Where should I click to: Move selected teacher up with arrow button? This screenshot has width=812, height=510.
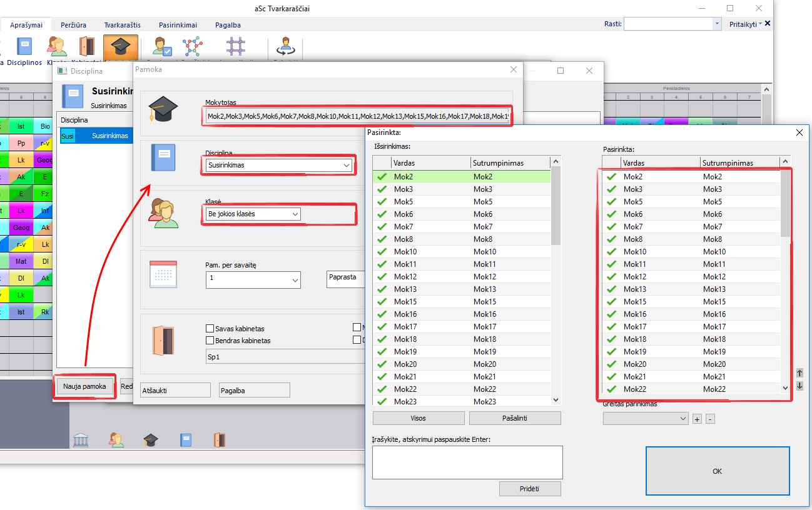pos(799,373)
